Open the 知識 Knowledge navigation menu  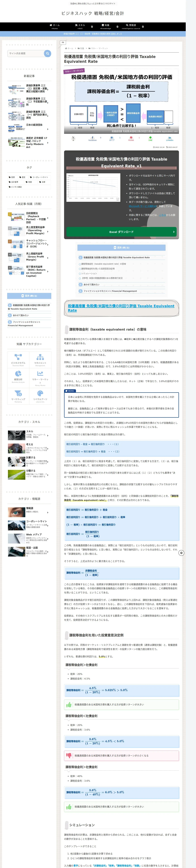click(x=105, y=27)
